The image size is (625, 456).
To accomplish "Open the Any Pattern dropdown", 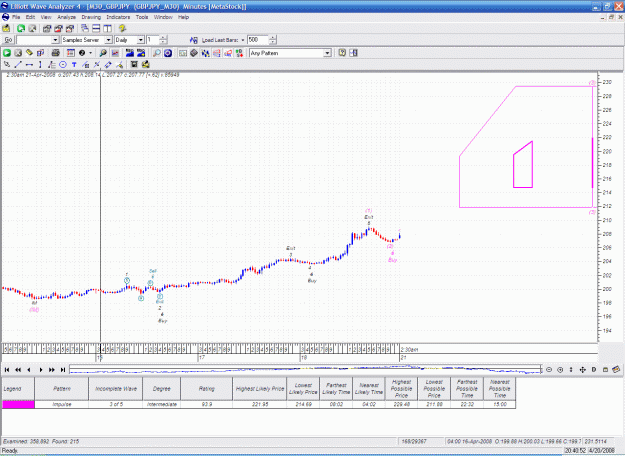I will [x=327, y=53].
